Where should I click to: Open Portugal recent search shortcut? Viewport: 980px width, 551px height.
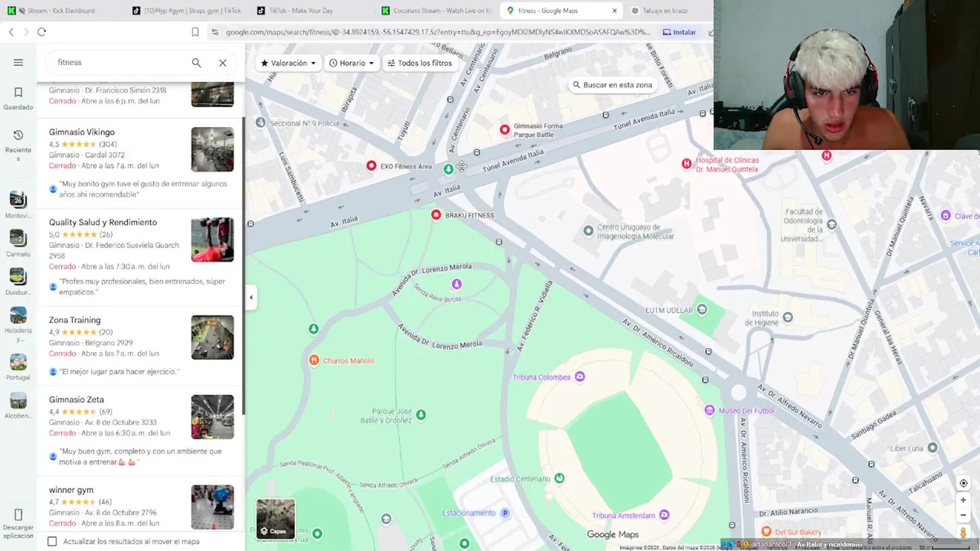click(x=18, y=367)
